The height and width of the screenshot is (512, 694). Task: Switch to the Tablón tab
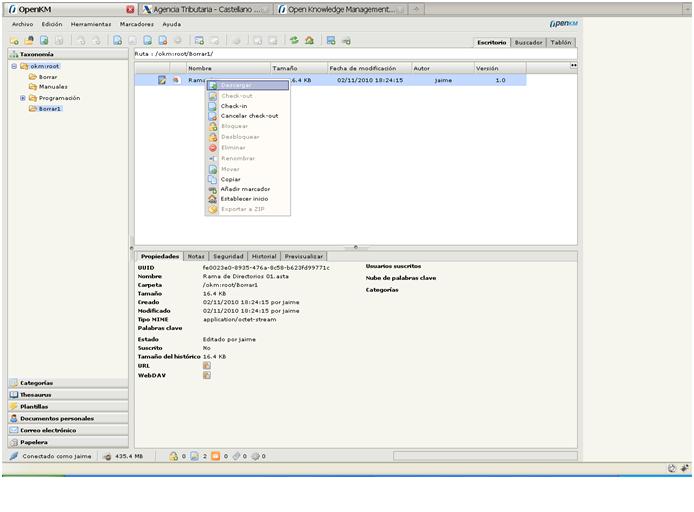(561, 42)
